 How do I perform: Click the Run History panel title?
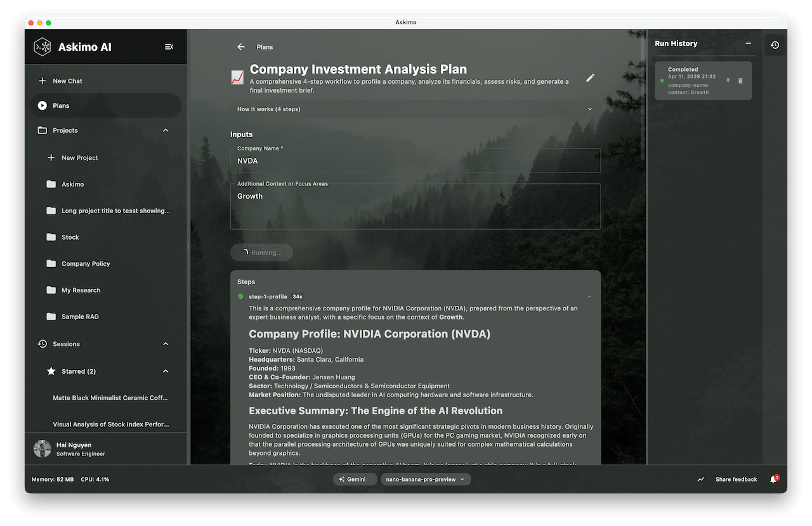click(676, 44)
